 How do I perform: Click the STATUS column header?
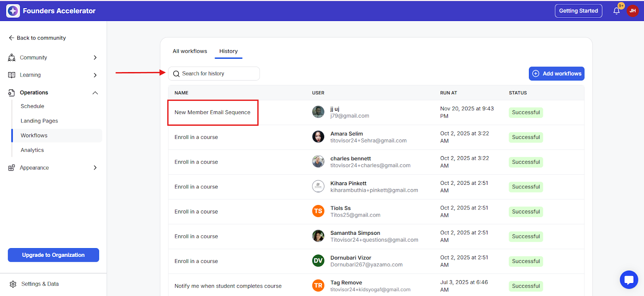click(518, 93)
